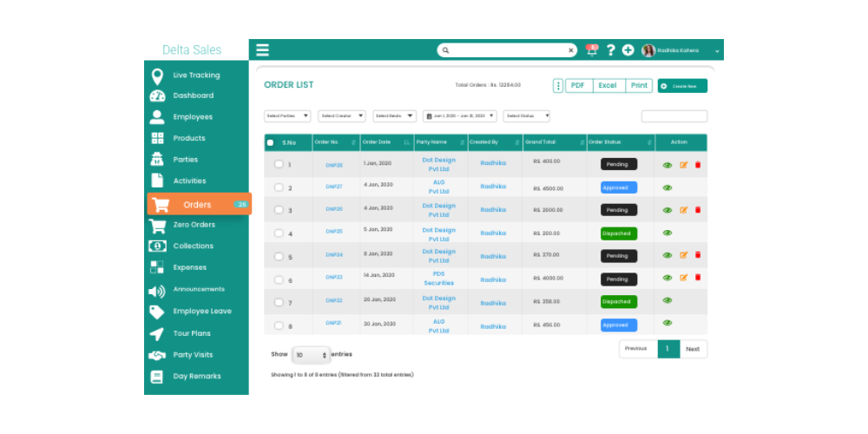This screenshot has width=868, height=434.
Task: Check the checkbox for row 8
Action: point(279,325)
